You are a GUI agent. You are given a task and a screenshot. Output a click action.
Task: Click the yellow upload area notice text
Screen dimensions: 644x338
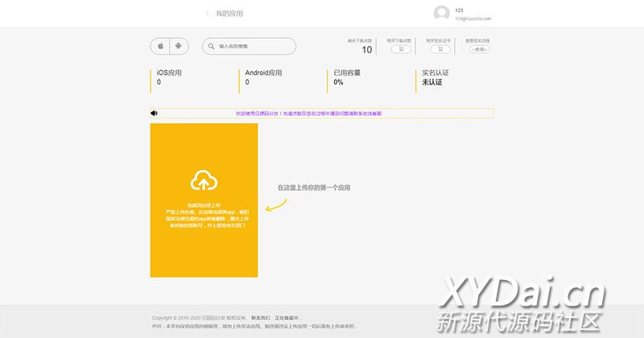207,215
